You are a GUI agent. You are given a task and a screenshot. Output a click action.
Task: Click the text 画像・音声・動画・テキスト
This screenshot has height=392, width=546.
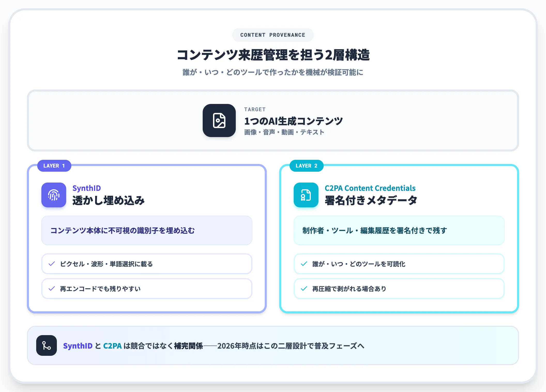(x=284, y=132)
